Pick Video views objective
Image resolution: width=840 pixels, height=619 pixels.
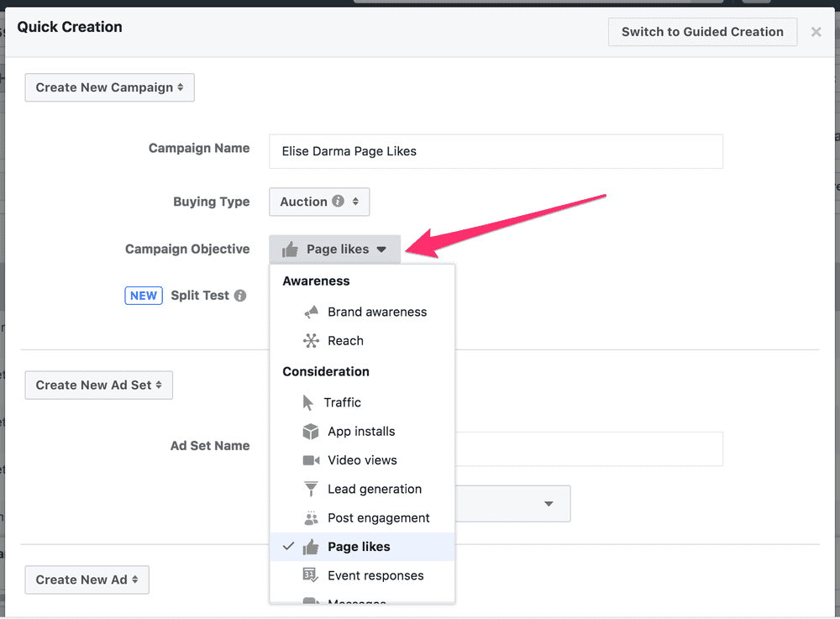tap(362, 460)
